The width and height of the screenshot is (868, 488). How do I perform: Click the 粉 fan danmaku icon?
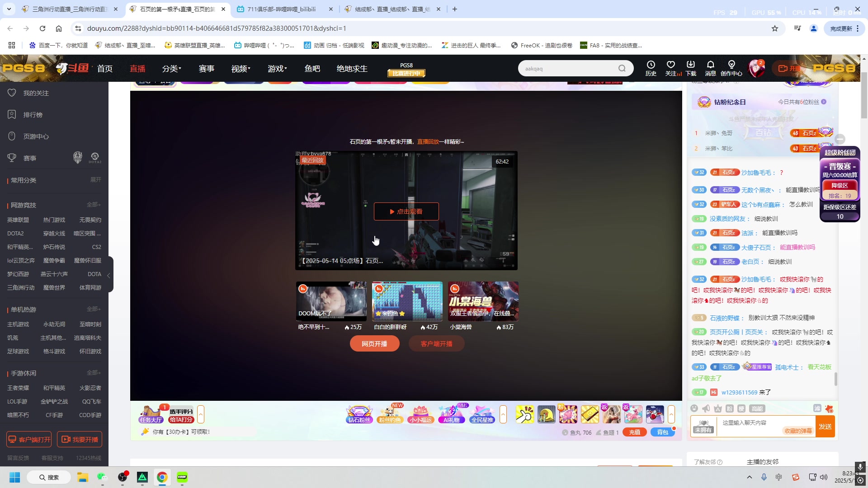[730, 408]
